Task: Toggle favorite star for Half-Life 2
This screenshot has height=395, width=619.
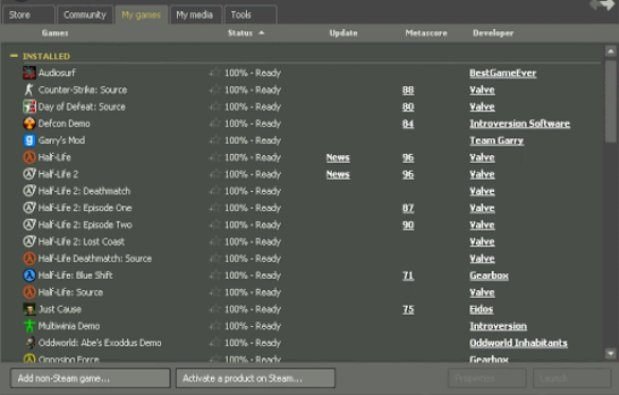Action: click(215, 174)
